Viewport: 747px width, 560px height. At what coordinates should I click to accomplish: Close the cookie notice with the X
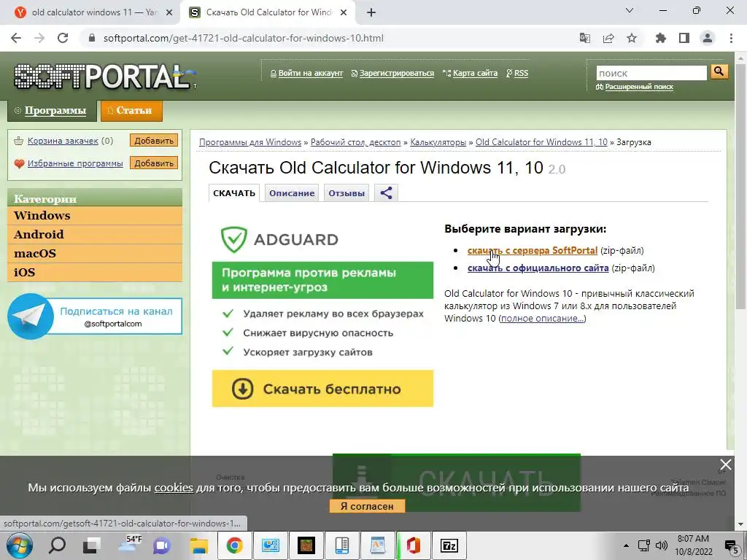pos(726,464)
